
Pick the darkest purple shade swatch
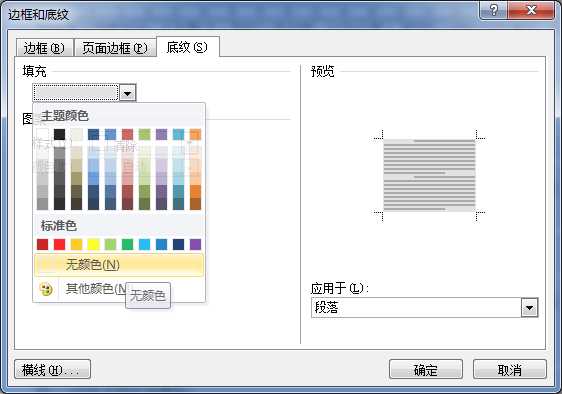click(x=161, y=204)
